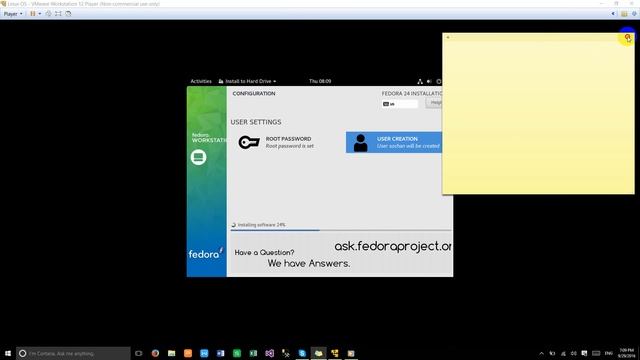Pause the virtual machine in VMware toolbar
Viewport: 640px width, 360px height.
pos(33,13)
